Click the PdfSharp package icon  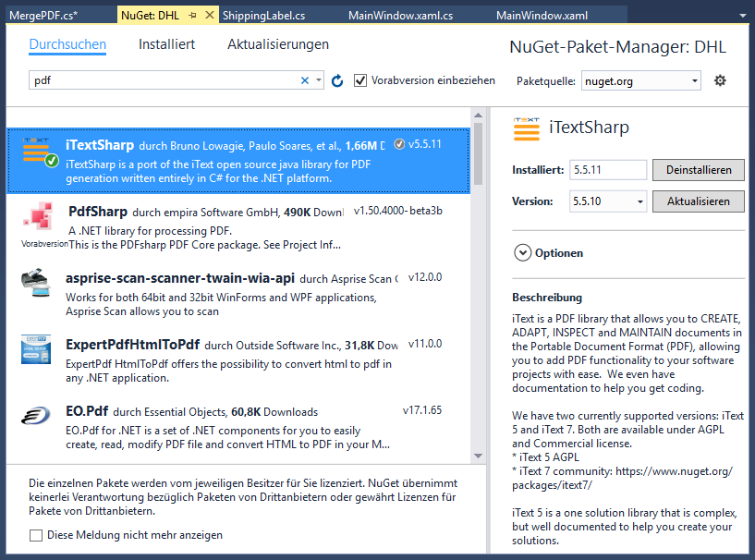coord(37,218)
